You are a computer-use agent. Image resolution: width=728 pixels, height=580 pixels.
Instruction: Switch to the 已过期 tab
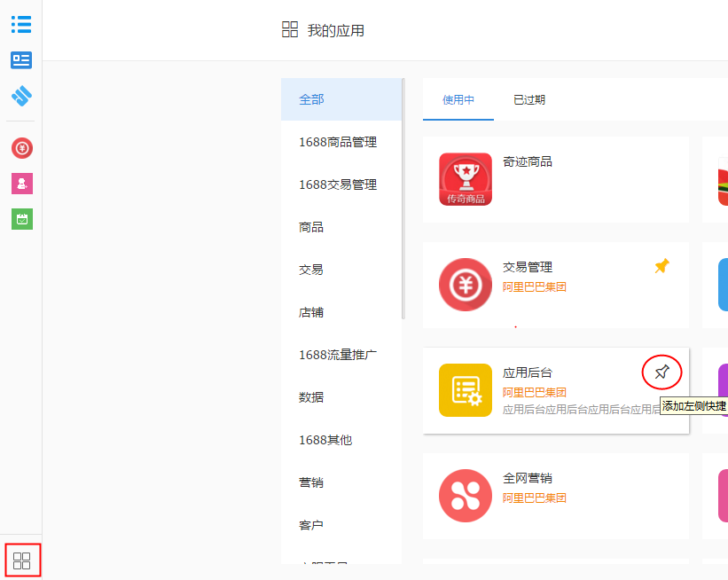(x=529, y=99)
